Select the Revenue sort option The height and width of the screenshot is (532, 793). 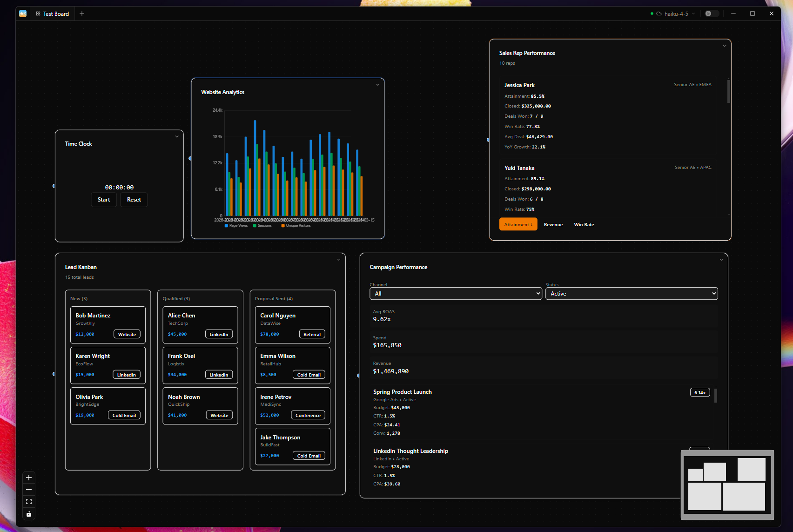[x=553, y=224]
